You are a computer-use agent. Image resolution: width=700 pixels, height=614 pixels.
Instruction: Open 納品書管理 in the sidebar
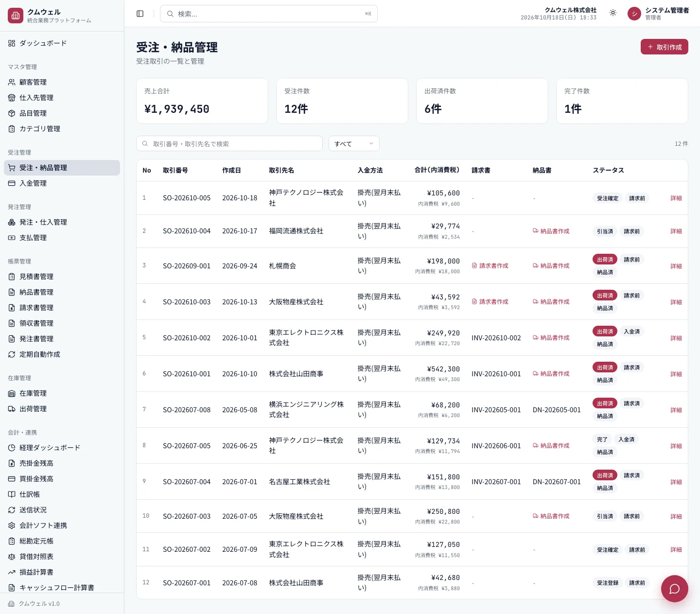point(62,292)
